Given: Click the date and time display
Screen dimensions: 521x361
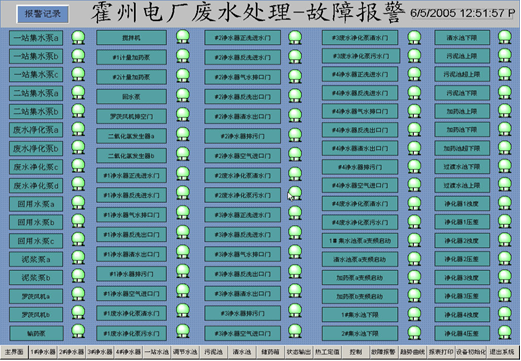Looking at the screenshot, I should (463, 13).
